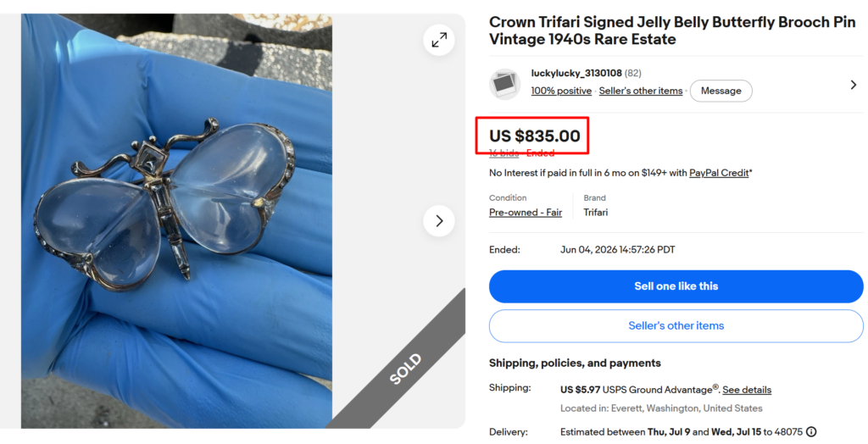The height and width of the screenshot is (444, 868).
Task: Show the next product photo
Action: (x=439, y=221)
